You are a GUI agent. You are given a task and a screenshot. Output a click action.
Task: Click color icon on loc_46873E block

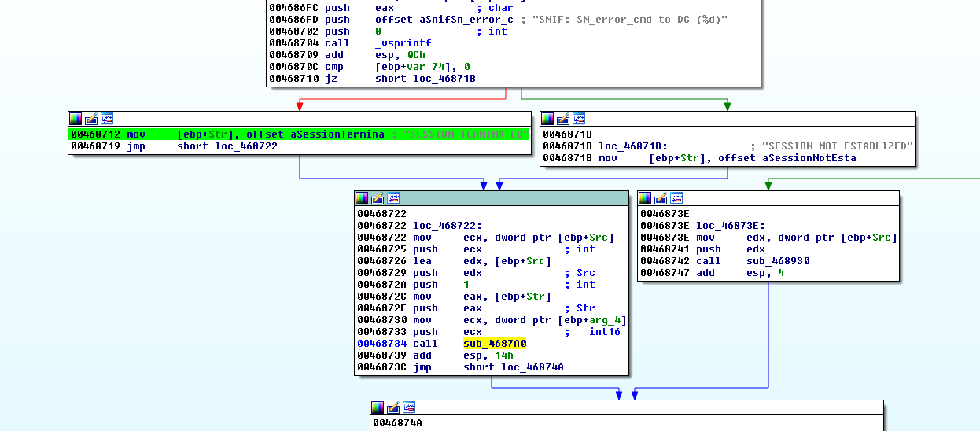pyautogui.click(x=645, y=198)
